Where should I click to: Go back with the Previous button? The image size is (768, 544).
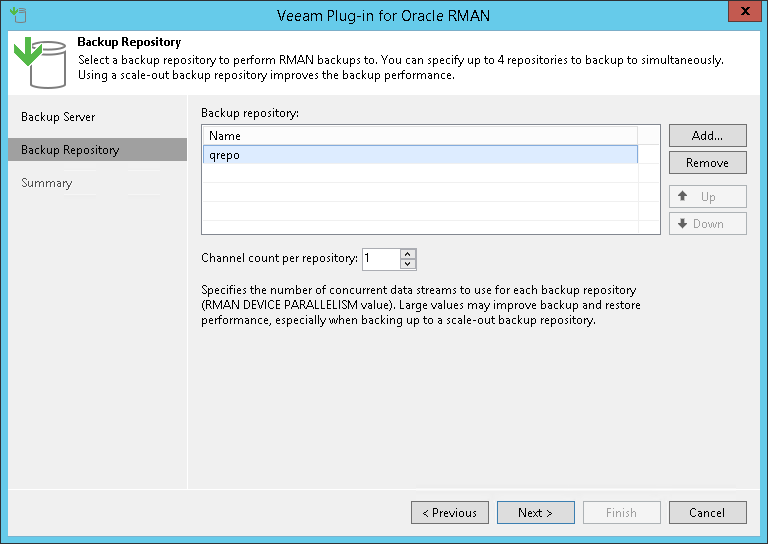pyautogui.click(x=450, y=512)
